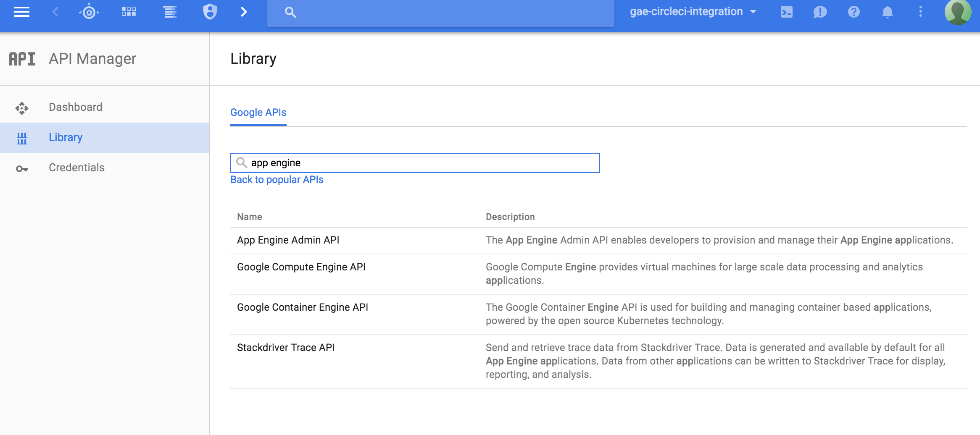Click the Compute Engine description text

click(704, 274)
